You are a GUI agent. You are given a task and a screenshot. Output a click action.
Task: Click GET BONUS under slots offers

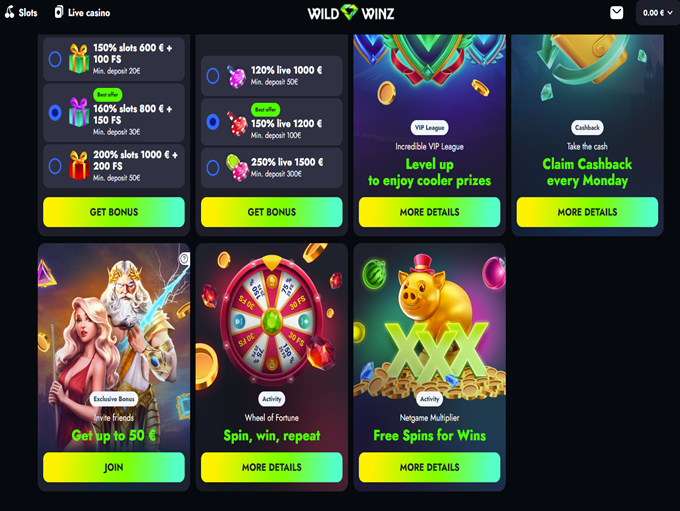pyautogui.click(x=114, y=212)
